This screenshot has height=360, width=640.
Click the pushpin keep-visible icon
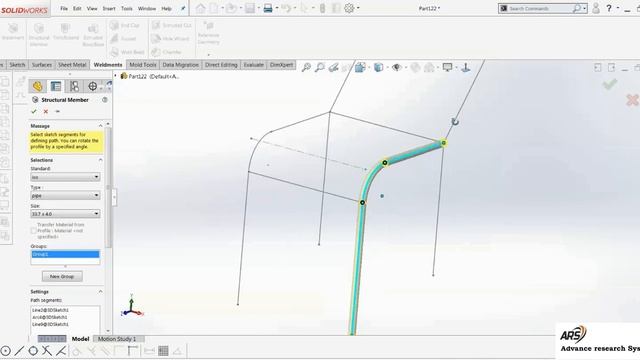point(58,111)
